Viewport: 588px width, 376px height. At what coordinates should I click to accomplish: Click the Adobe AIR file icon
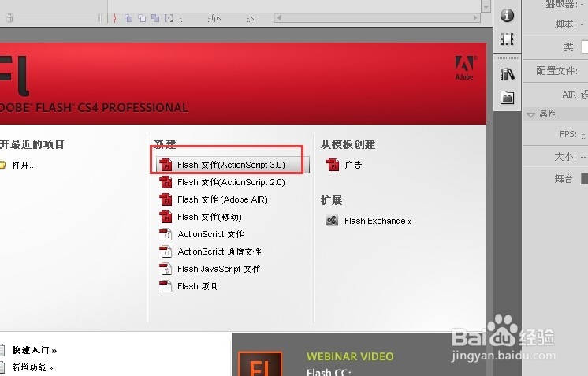[x=166, y=199]
